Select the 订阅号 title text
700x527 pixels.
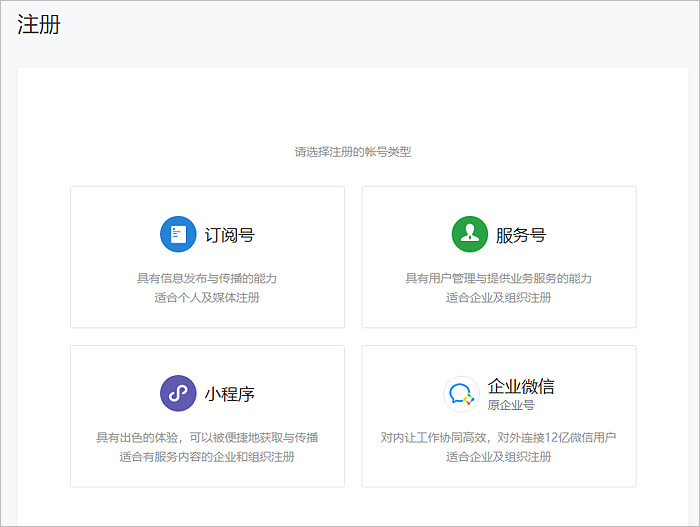[x=229, y=236]
